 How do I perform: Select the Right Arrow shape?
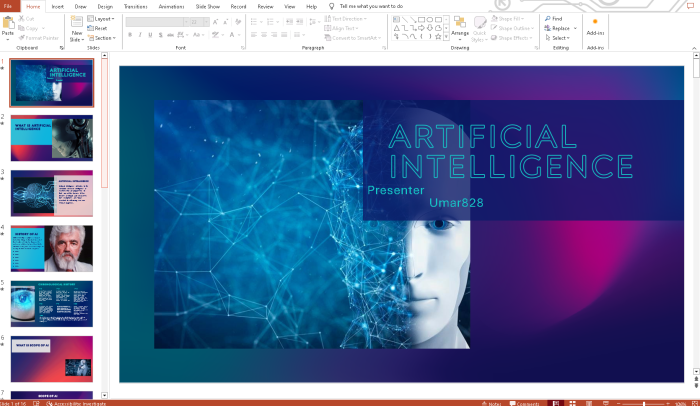tap(421, 28)
